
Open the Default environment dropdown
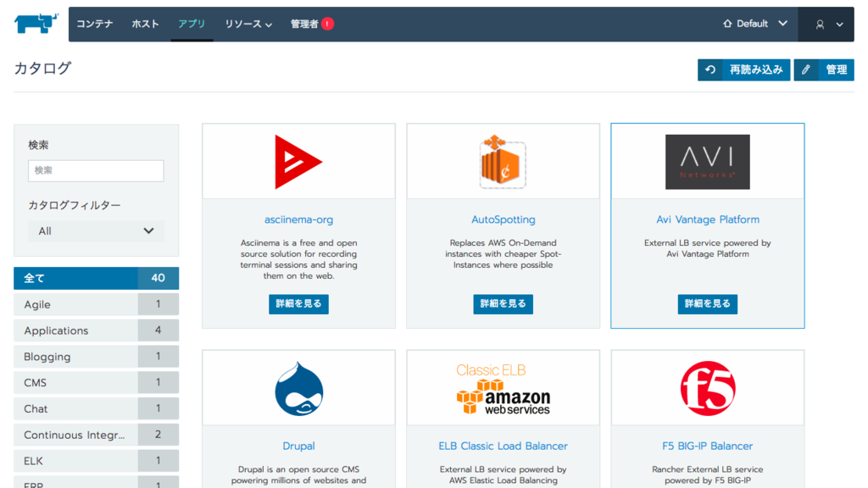point(755,24)
